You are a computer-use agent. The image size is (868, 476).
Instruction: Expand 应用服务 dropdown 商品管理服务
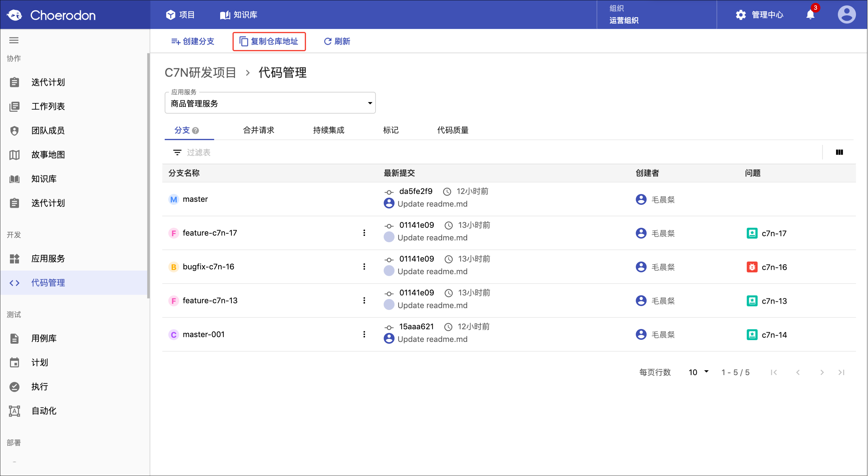coord(270,103)
